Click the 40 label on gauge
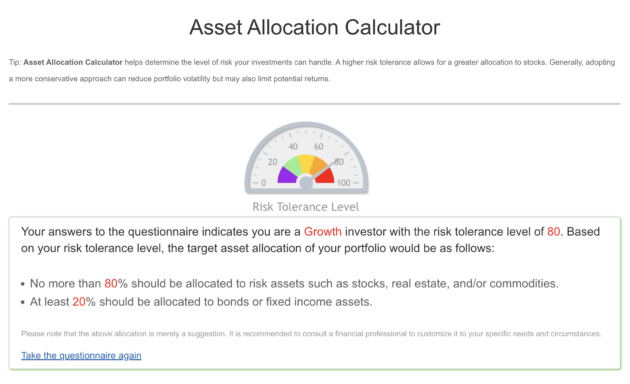This screenshot has height=384, width=630. pos(293,147)
